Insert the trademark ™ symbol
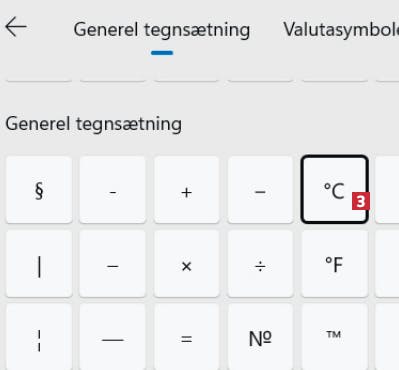 pyautogui.click(x=334, y=337)
